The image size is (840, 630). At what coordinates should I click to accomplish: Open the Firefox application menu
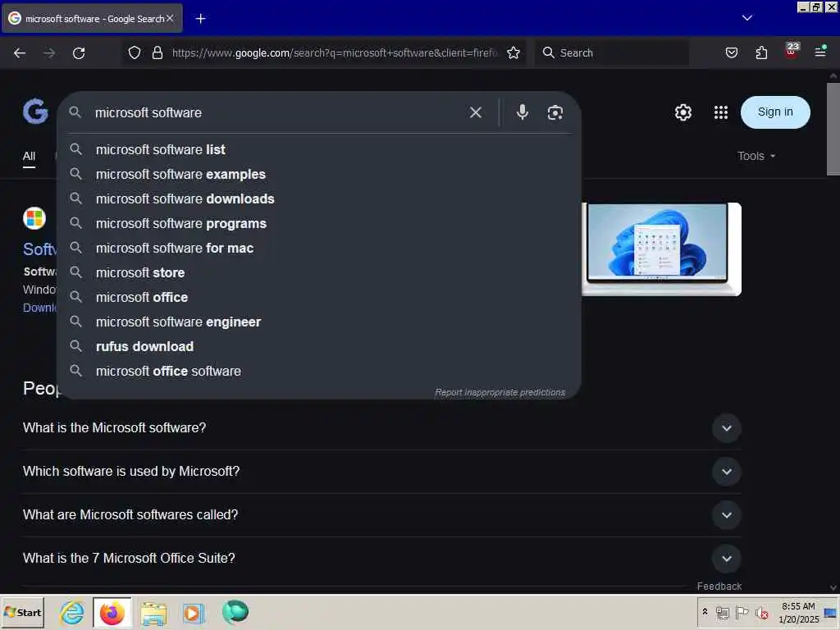pos(820,52)
